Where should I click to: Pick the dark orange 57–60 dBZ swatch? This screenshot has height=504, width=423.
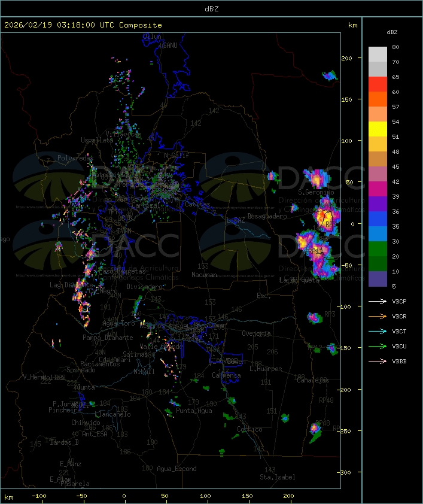click(x=378, y=99)
